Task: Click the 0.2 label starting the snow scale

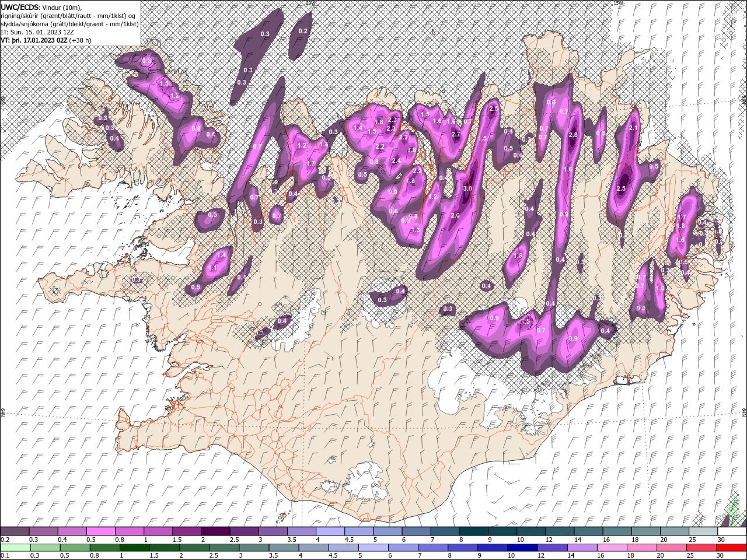Action: (5, 540)
